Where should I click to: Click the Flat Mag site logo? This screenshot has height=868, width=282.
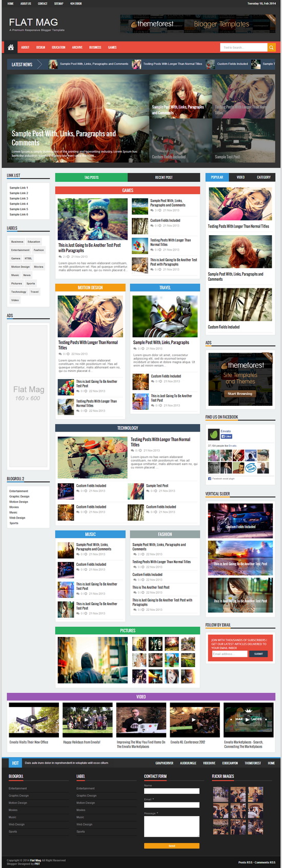click(33, 22)
